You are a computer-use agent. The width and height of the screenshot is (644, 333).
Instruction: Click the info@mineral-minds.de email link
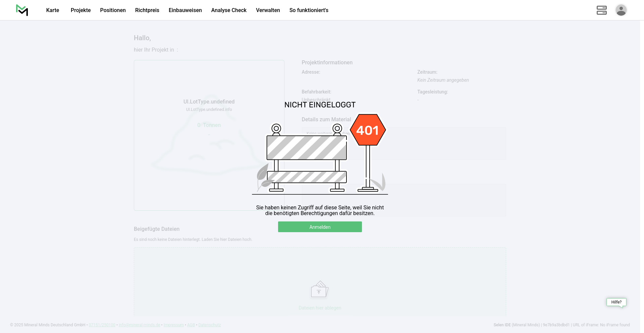pyautogui.click(x=139, y=325)
